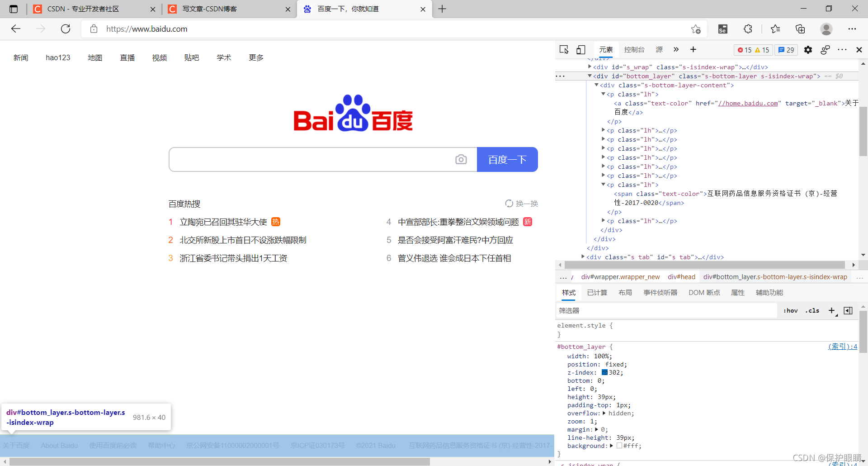Close the DevTools panel

859,50
